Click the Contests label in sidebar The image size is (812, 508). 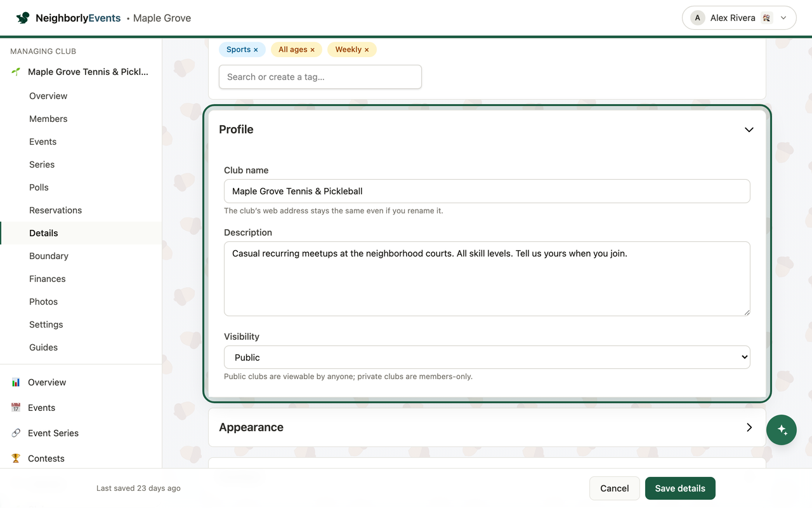(46, 458)
